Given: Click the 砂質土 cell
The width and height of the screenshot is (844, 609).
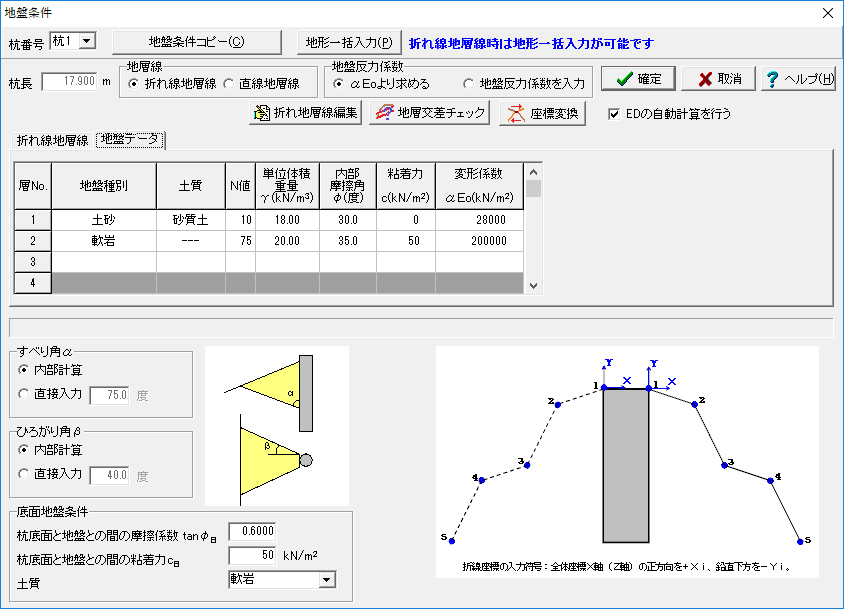Looking at the screenshot, I should [x=191, y=220].
